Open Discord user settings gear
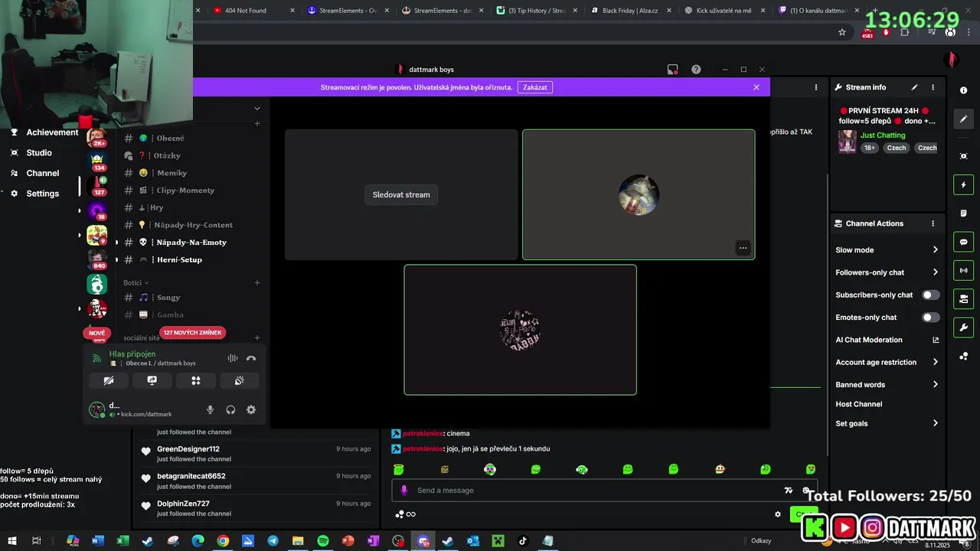The width and height of the screenshot is (980, 551). pos(251,410)
